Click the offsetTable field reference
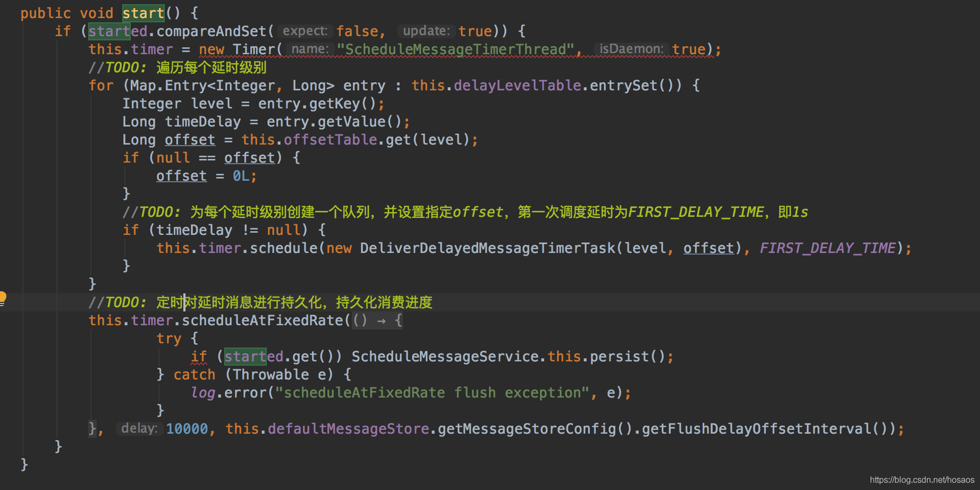 [330, 140]
